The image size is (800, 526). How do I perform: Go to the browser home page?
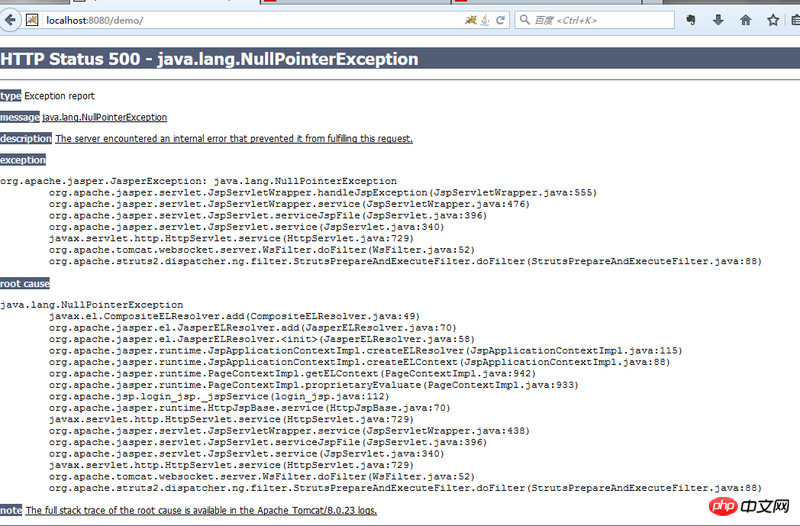tap(745, 20)
